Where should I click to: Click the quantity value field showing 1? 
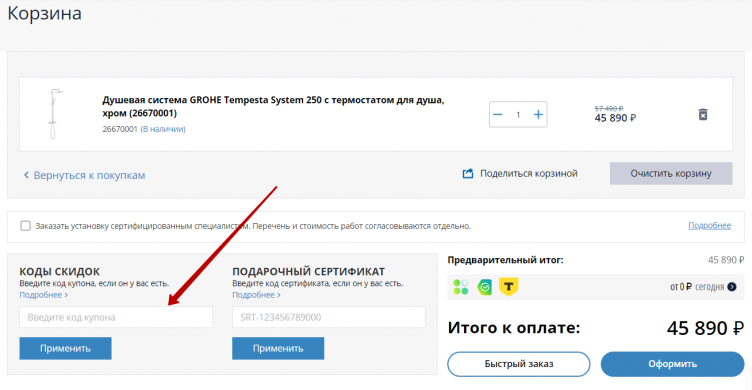pyautogui.click(x=518, y=115)
